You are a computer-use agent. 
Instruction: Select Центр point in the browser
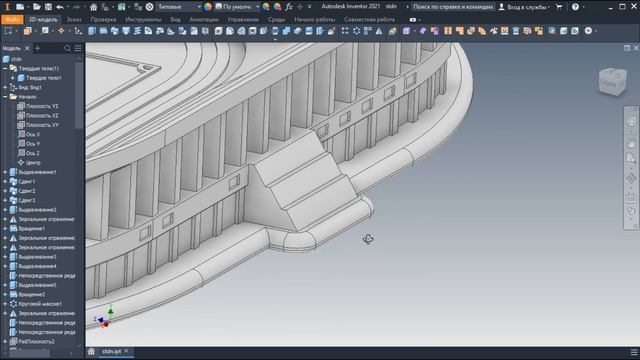(33, 162)
